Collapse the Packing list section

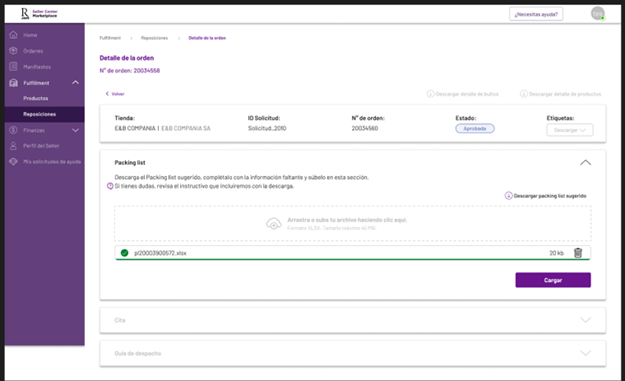(585, 163)
